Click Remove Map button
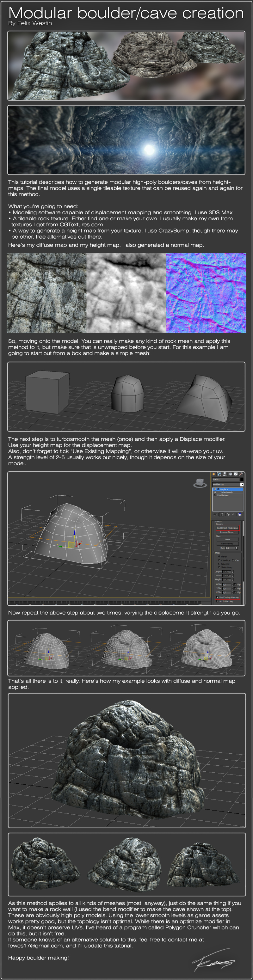 (x=227, y=544)
